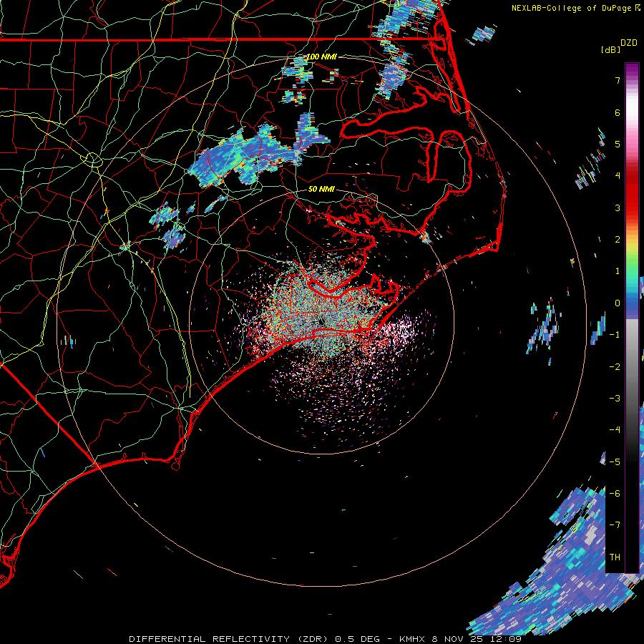Screen dimensions: 644x644
Task: Click the 50 NMI range ring label
Action: (321, 189)
